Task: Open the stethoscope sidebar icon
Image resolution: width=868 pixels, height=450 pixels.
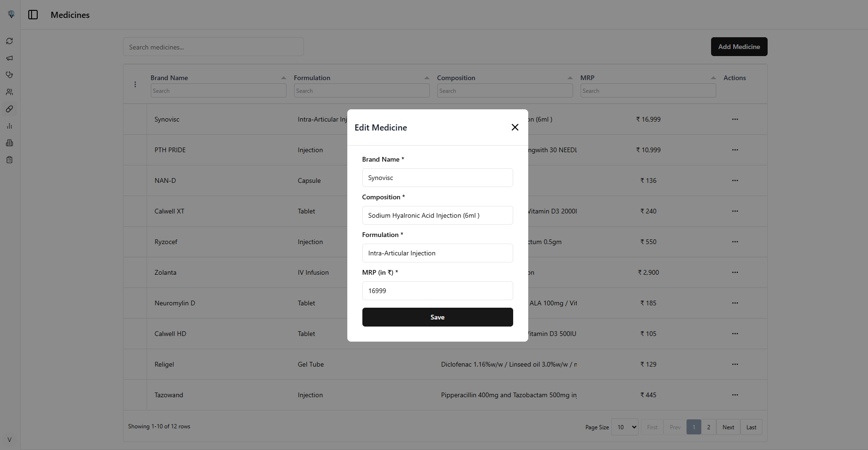Action: point(9,75)
